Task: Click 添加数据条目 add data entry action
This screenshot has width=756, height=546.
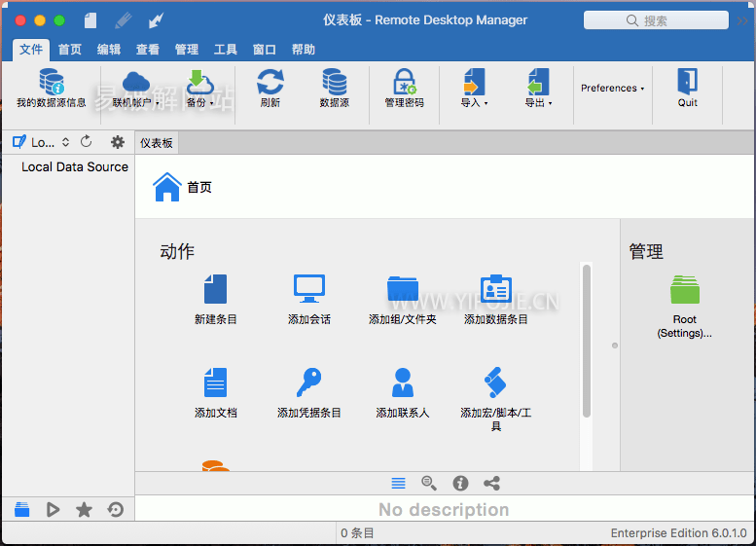Action: (495, 300)
